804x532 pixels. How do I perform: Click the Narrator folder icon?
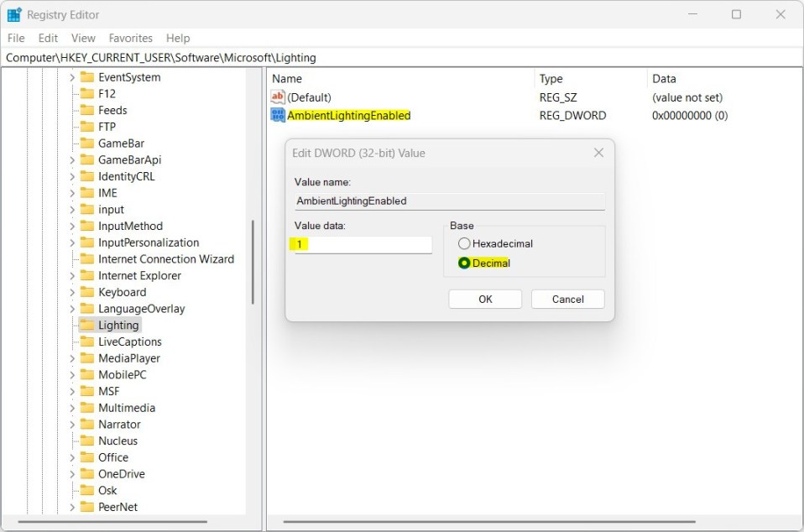(87, 424)
